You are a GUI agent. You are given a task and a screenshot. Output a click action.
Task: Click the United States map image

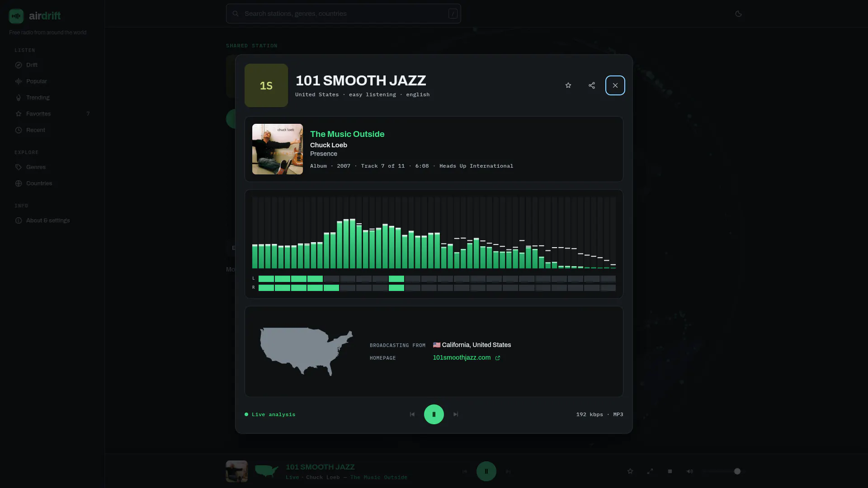306,352
